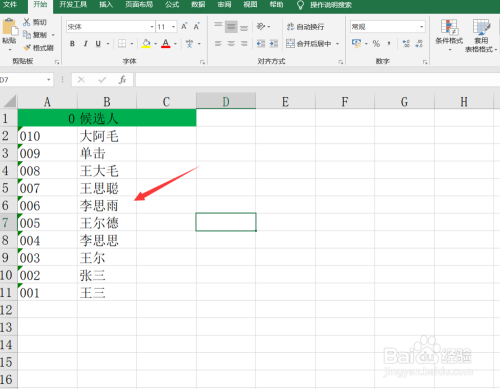The width and height of the screenshot is (500, 389).
Task: Open the borders icon in the font group
Action: tap(122, 43)
